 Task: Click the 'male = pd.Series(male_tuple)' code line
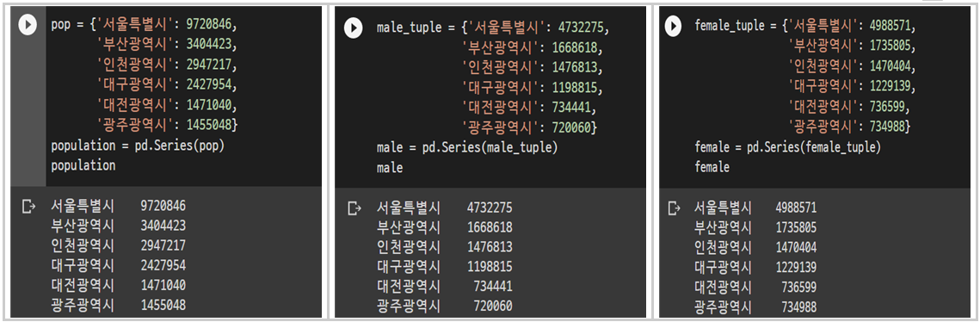point(467,147)
